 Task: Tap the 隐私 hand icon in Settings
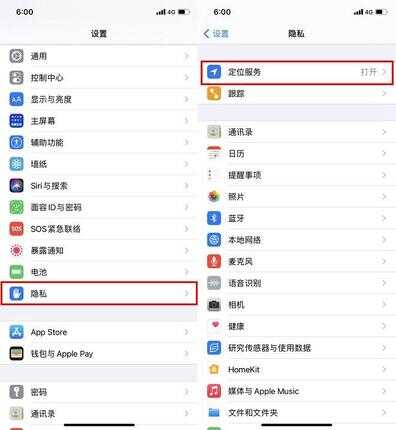[16, 293]
